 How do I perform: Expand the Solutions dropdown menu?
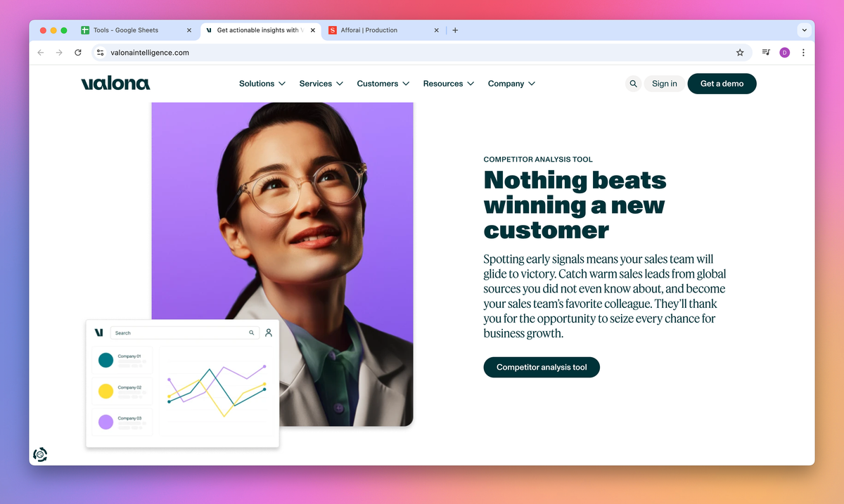[262, 84]
